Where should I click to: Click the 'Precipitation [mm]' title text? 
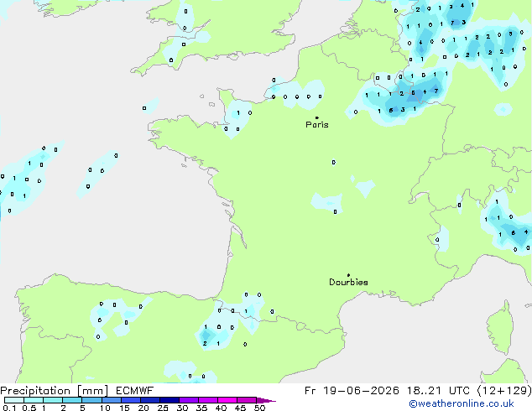pyautogui.click(x=55, y=391)
